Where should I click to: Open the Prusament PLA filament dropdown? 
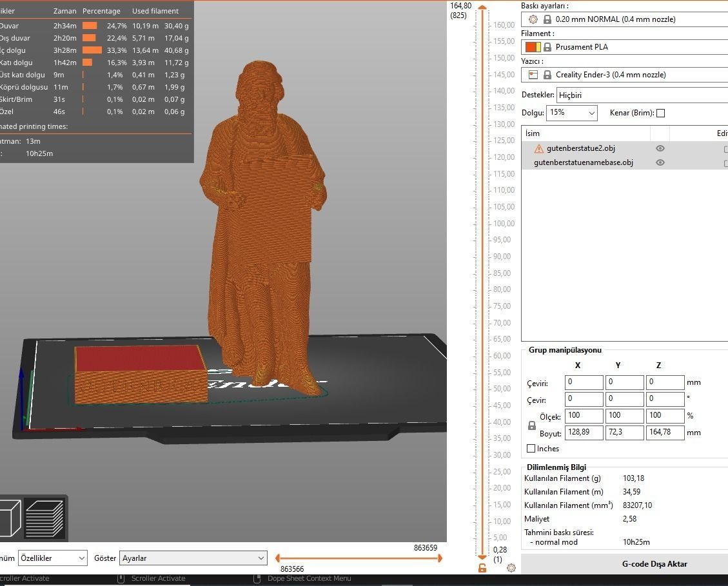click(624, 47)
